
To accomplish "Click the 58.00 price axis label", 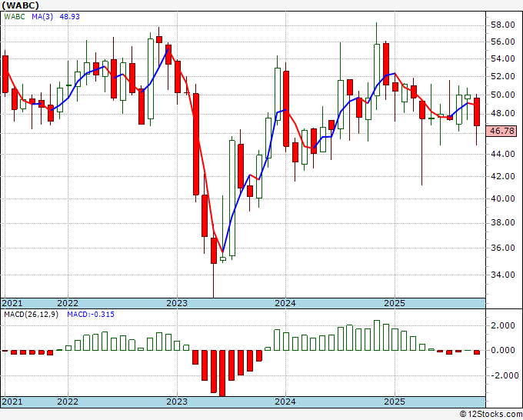I will coord(502,25).
